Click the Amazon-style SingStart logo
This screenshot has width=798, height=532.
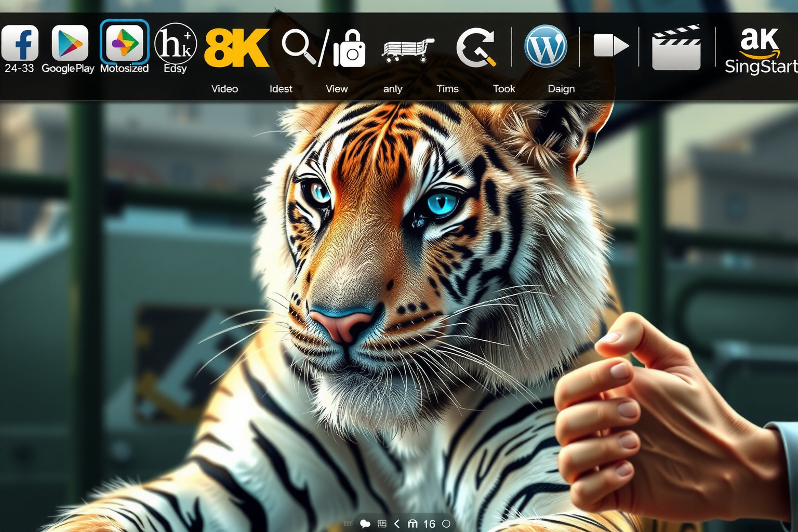click(760, 51)
